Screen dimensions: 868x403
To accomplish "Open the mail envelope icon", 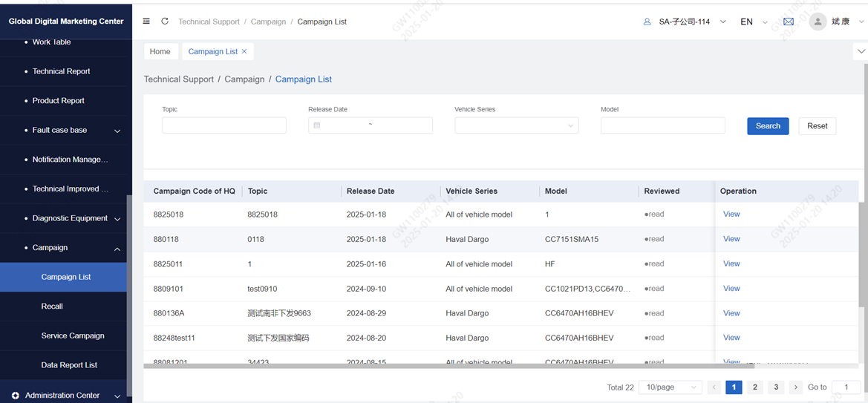I will 789,22.
